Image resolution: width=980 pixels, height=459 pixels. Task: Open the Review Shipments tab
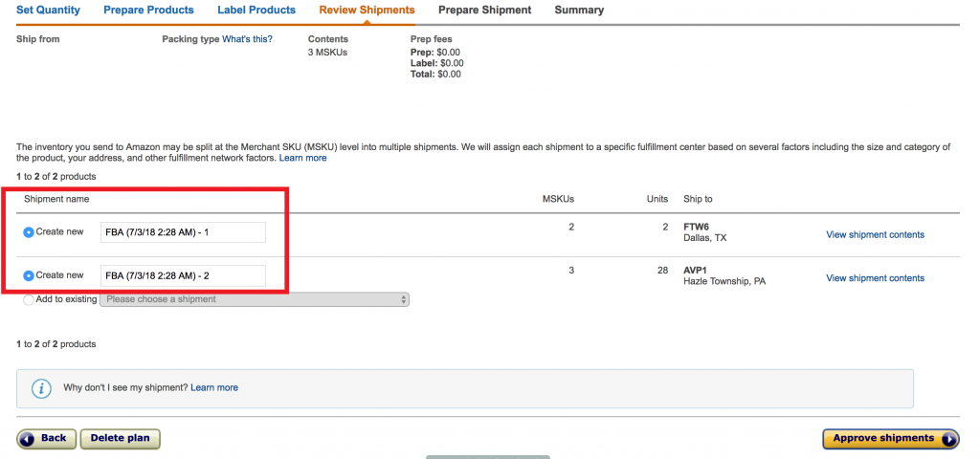tap(367, 11)
